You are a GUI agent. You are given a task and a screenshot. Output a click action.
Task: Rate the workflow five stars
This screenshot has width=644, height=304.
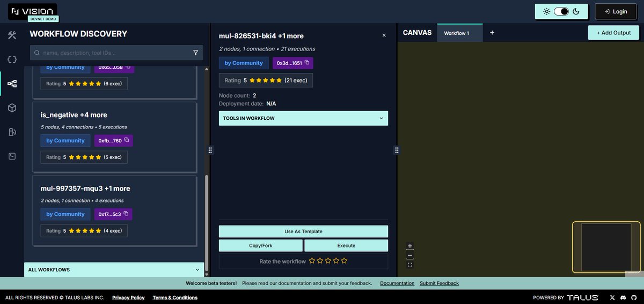click(344, 261)
